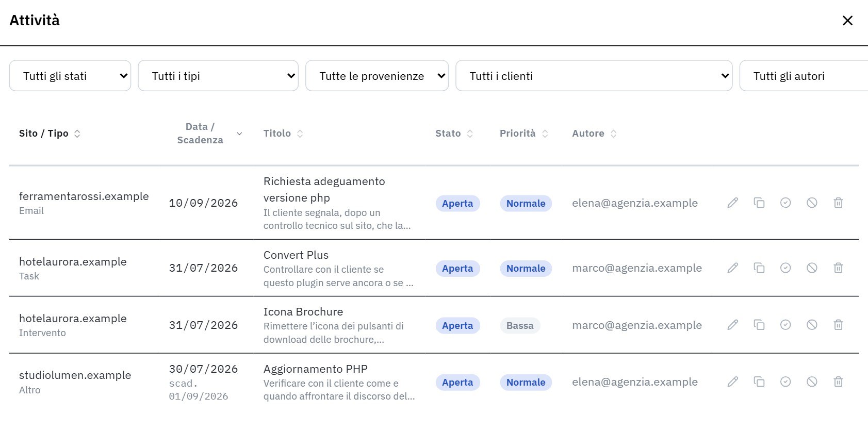
Task: Sort table by Stato column
Action: coord(454,134)
